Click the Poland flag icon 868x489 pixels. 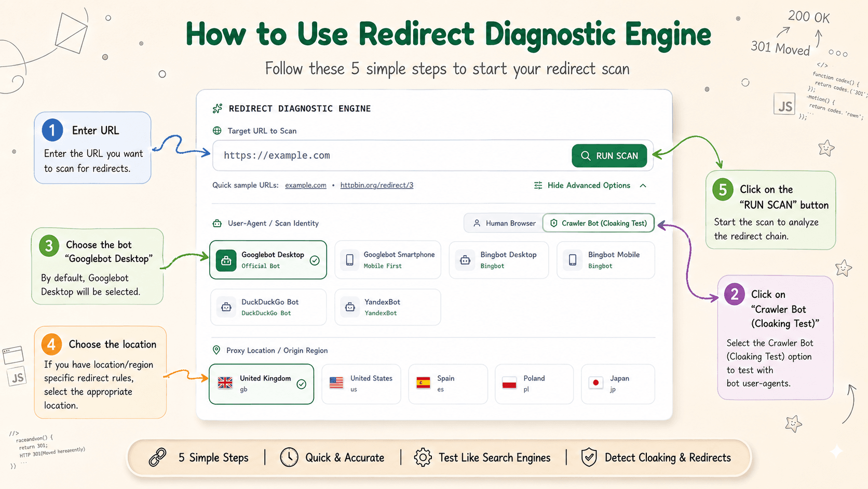[509, 383]
